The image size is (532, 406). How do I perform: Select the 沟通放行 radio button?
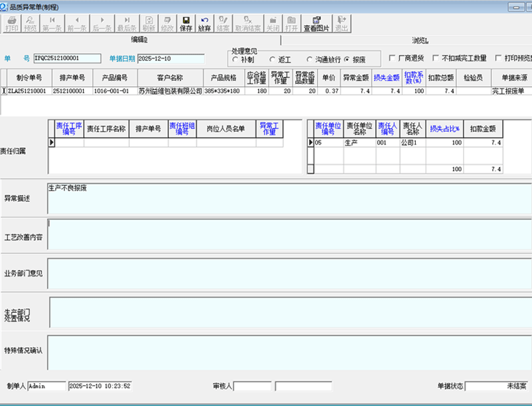pyautogui.click(x=310, y=60)
